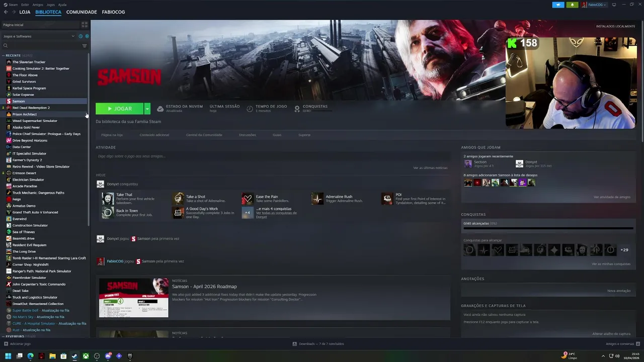Open Central da Comunidade

pos(204,135)
